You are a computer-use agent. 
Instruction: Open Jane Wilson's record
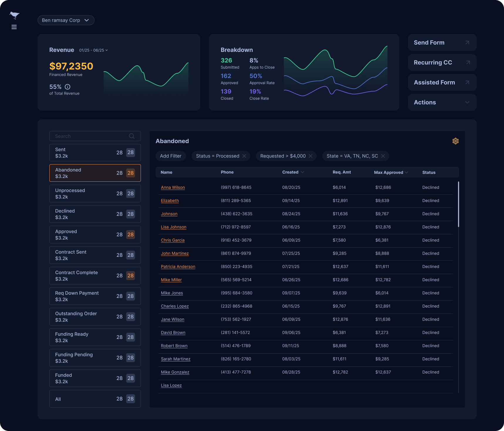[x=173, y=319]
